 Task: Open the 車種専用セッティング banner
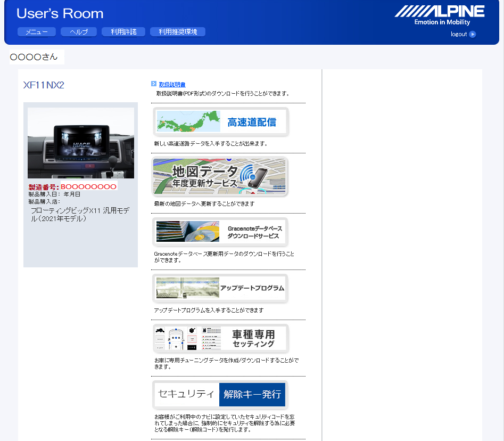220,338
